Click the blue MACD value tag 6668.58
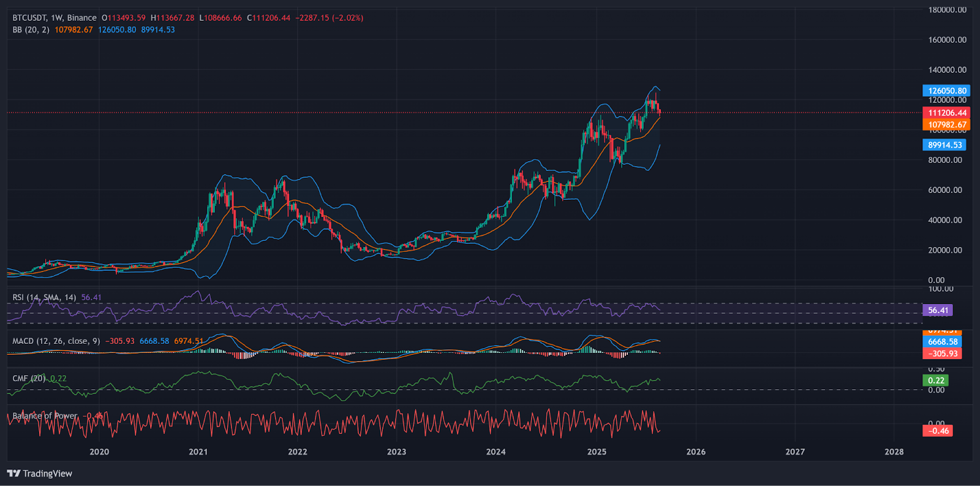The height and width of the screenshot is (486, 980). click(x=942, y=341)
